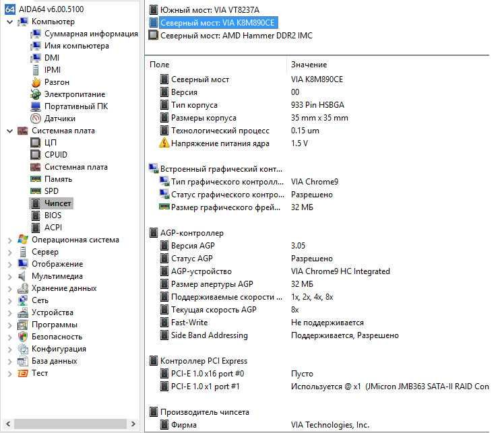Click the Разгон flame icon
The width and height of the screenshot is (504, 433).
(36, 82)
